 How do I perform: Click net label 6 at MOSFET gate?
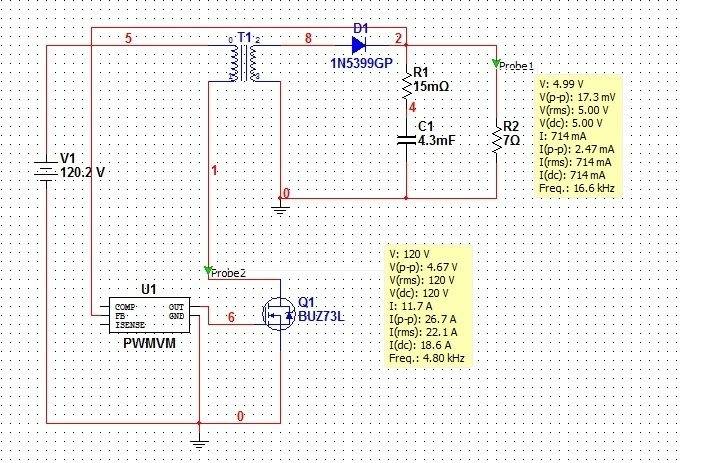point(231,317)
